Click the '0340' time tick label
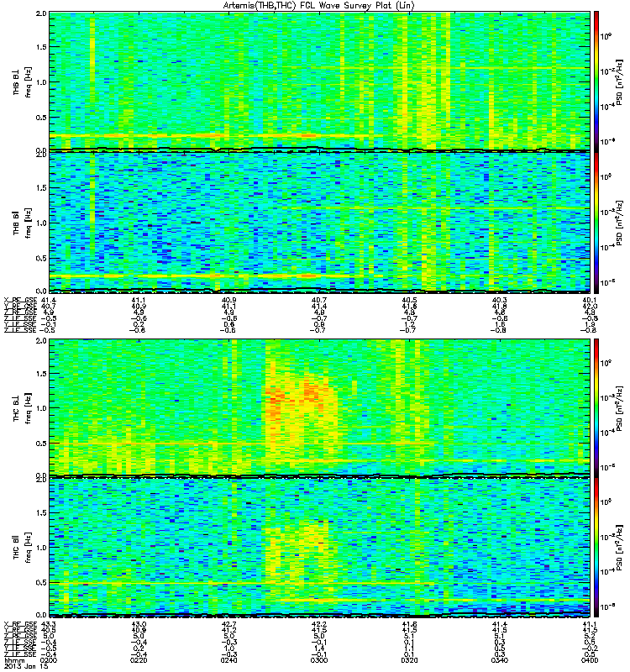Viewport: 630px width, 672px height. point(499,660)
